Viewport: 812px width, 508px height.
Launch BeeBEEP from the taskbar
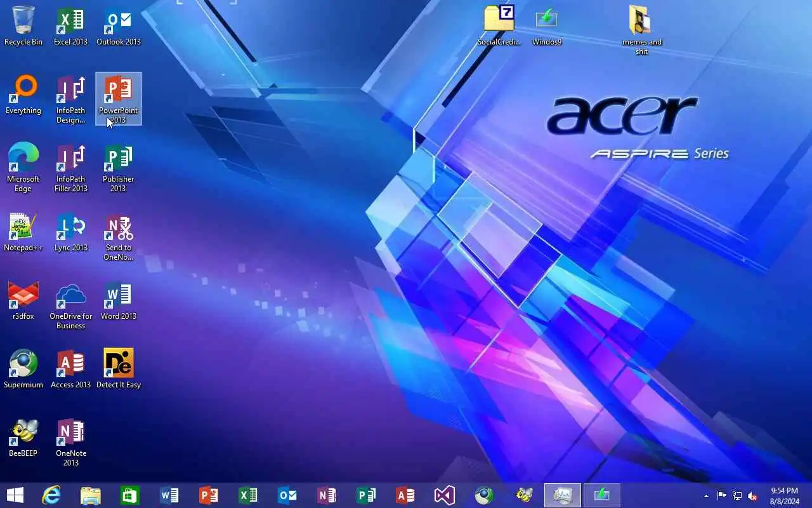pos(523,495)
